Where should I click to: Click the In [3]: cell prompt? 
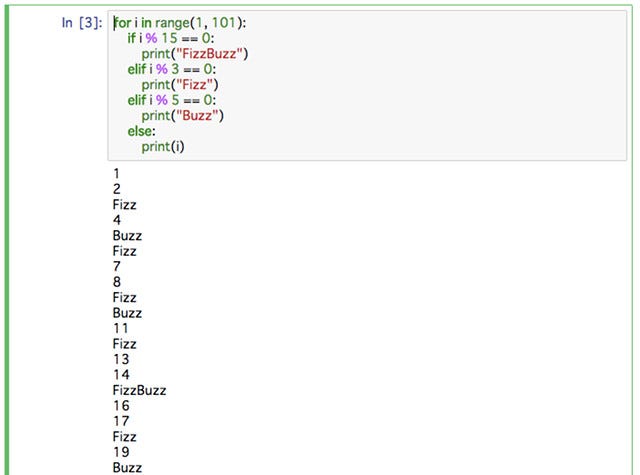click(x=81, y=22)
